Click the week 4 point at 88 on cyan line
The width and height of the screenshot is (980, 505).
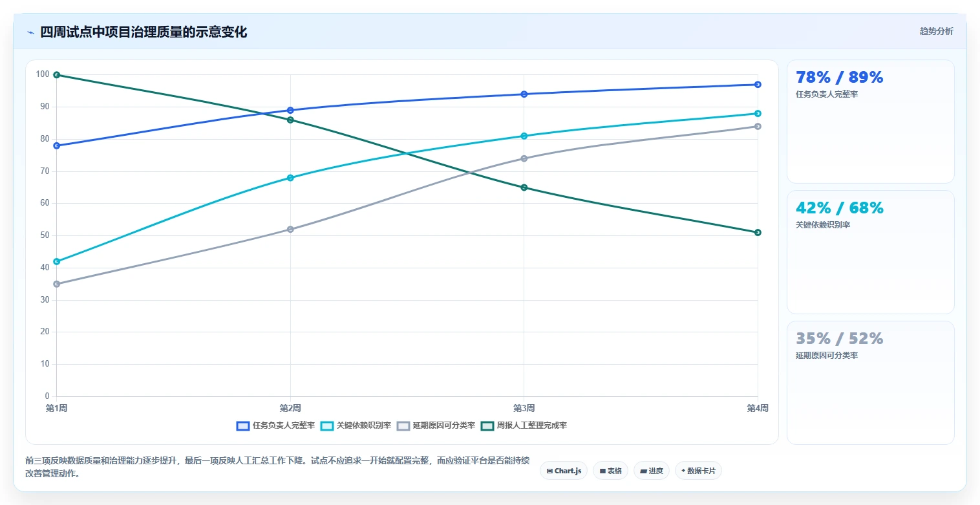tap(758, 113)
